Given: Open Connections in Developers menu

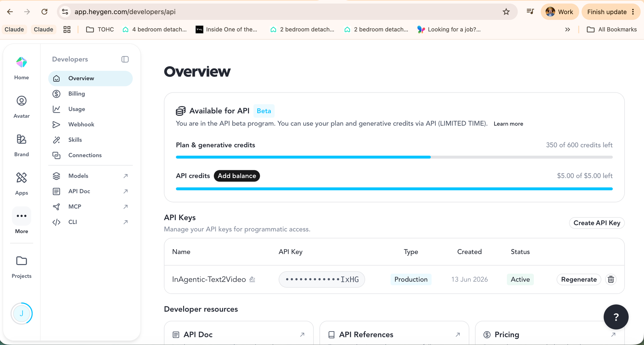Looking at the screenshot, I should pyautogui.click(x=90, y=155).
